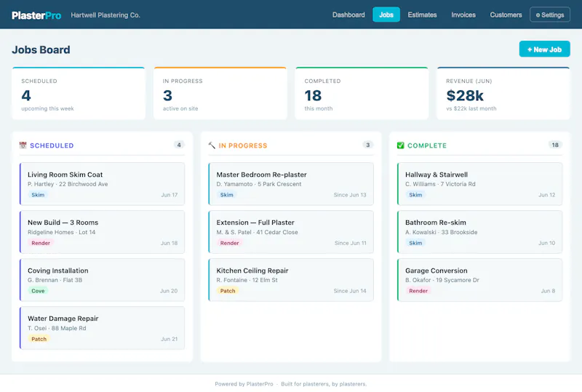Go to the Estimates tab
This screenshot has height=392, width=582.
(422, 15)
